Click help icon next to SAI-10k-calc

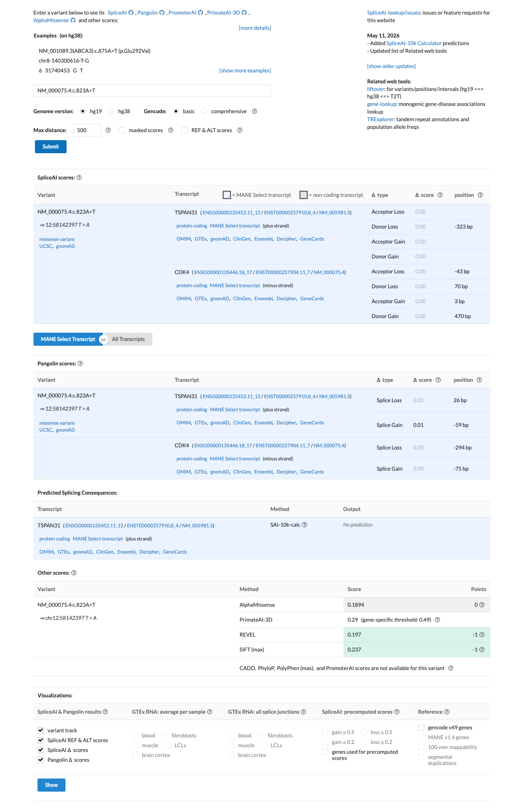click(x=305, y=525)
